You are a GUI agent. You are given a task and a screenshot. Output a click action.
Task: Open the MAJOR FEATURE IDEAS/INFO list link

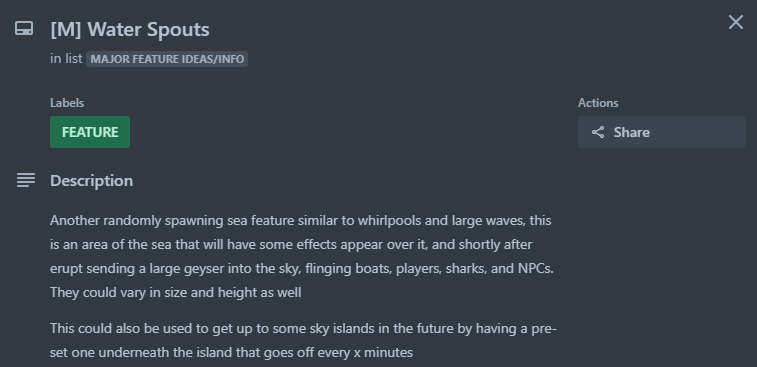[x=167, y=59]
